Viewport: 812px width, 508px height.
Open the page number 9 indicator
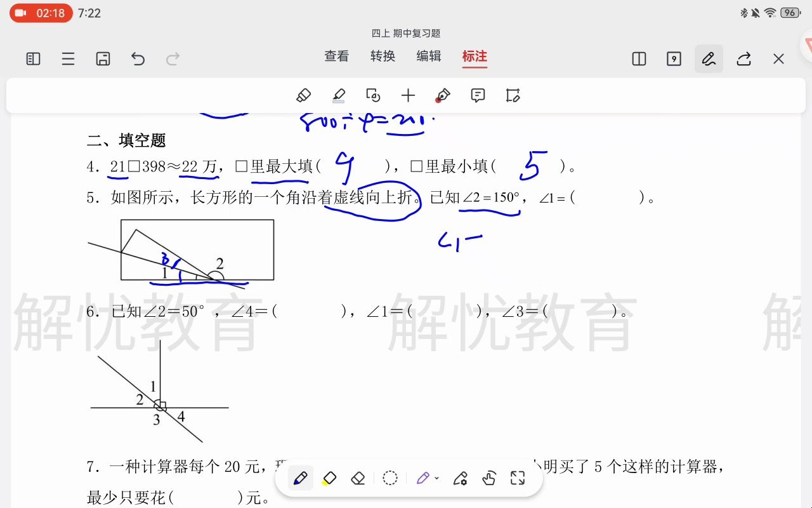pos(674,59)
